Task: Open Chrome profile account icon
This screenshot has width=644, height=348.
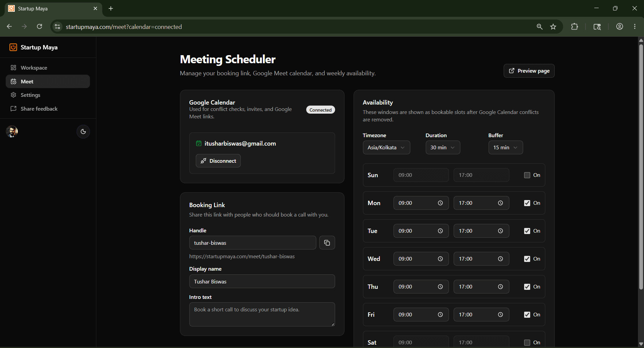Action: 619,27
